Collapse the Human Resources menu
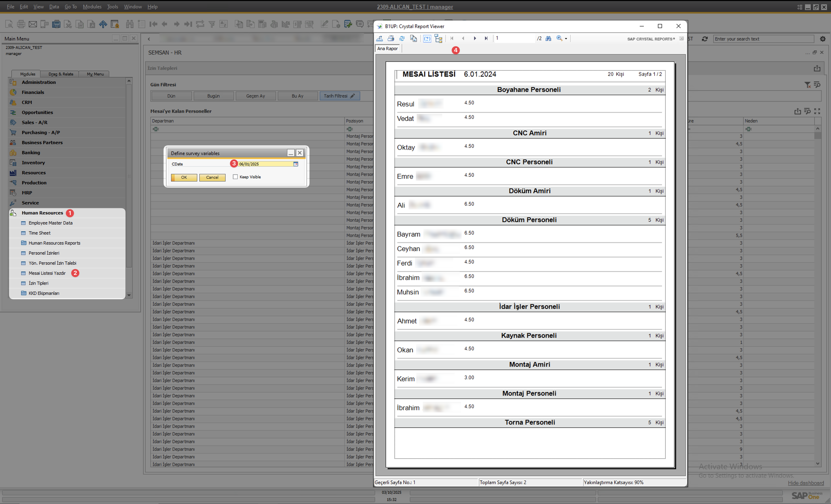 pos(42,213)
